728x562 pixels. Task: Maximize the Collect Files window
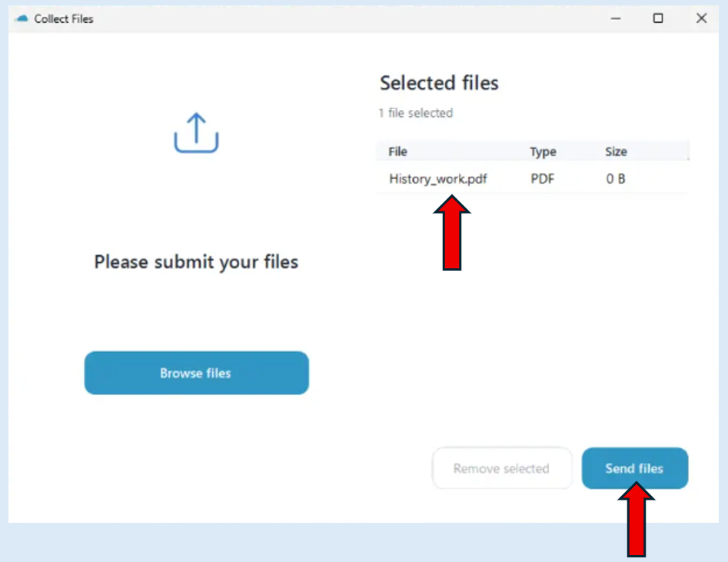658,18
